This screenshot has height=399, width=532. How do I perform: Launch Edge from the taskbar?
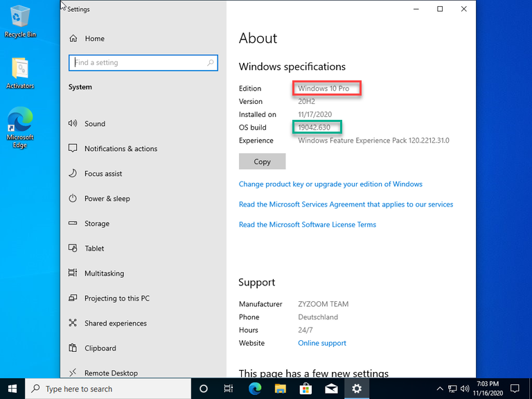[x=255, y=389]
